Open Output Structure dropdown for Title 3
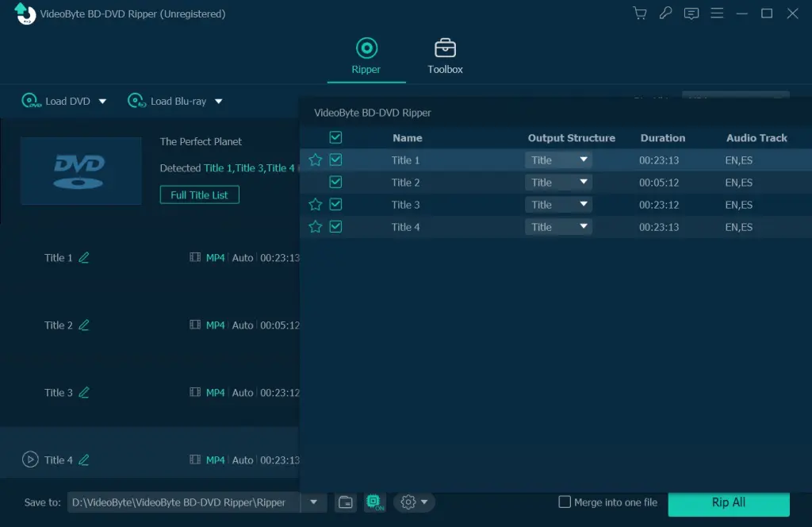Image resolution: width=812 pixels, height=527 pixels. coord(558,205)
